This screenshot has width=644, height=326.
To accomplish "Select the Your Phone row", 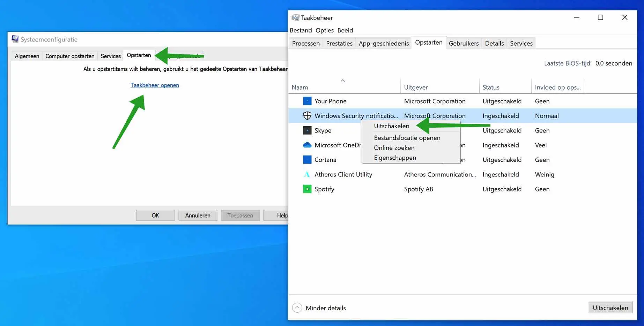I will point(462,101).
